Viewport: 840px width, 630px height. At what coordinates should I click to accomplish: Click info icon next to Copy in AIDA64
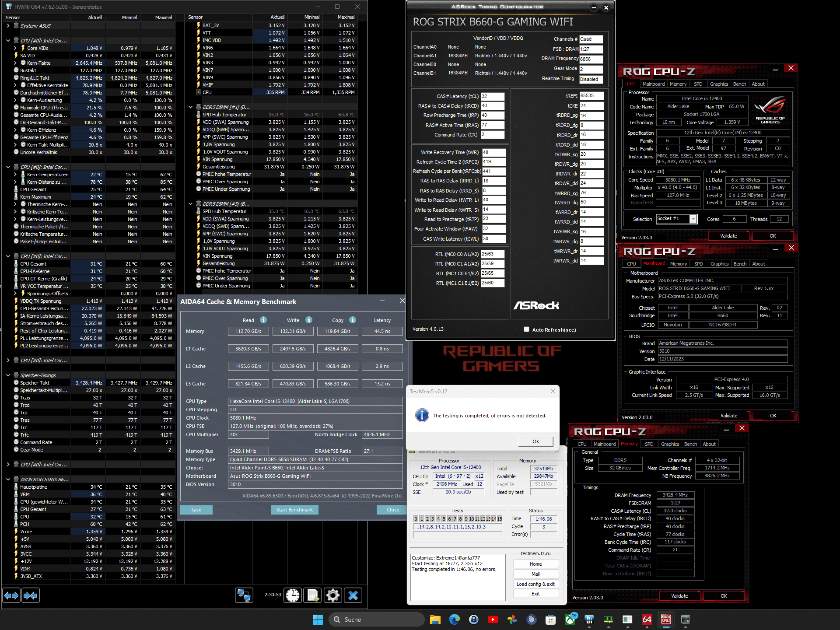click(353, 320)
